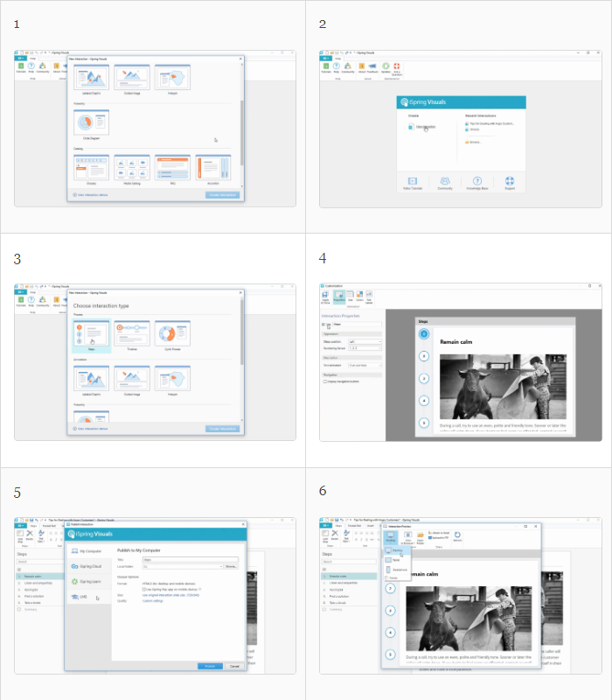Open the Support icon on the start screen
Screen dimensions: 612x700
(510, 182)
